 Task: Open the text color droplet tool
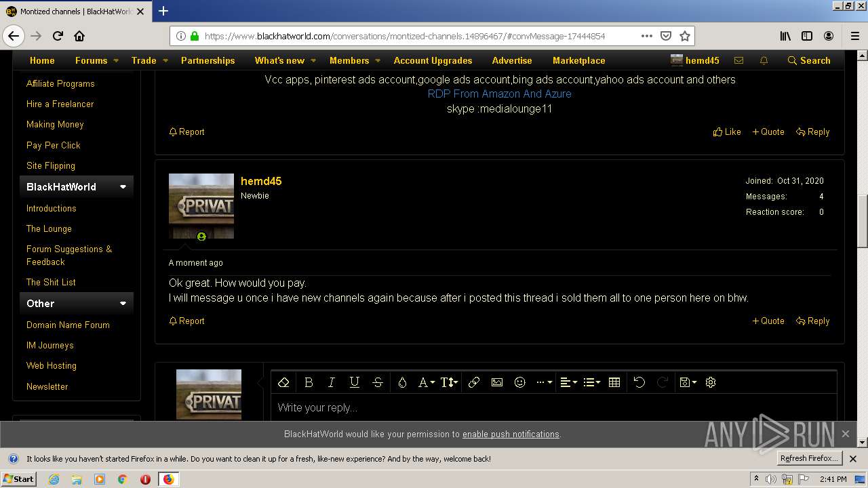402,382
